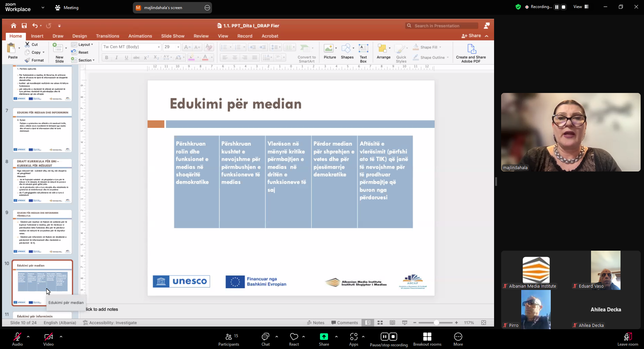Click the font color red A button
This screenshot has height=349, width=644.
click(x=205, y=58)
